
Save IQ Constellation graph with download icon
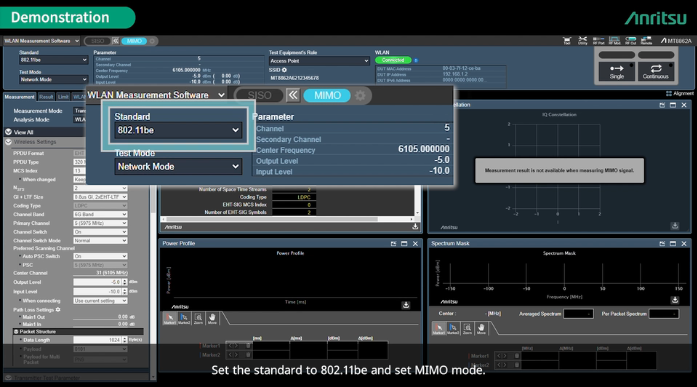click(675, 226)
